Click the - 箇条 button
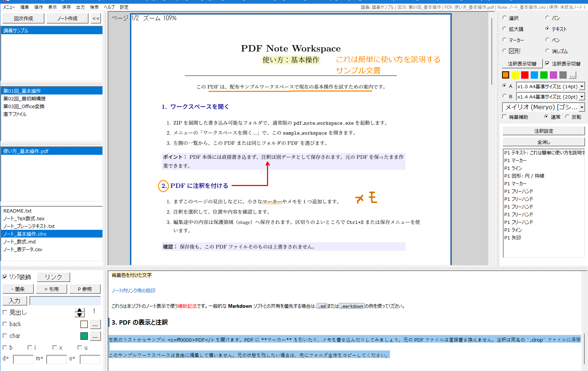This screenshot has width=588, height=371. click(18, 289)
